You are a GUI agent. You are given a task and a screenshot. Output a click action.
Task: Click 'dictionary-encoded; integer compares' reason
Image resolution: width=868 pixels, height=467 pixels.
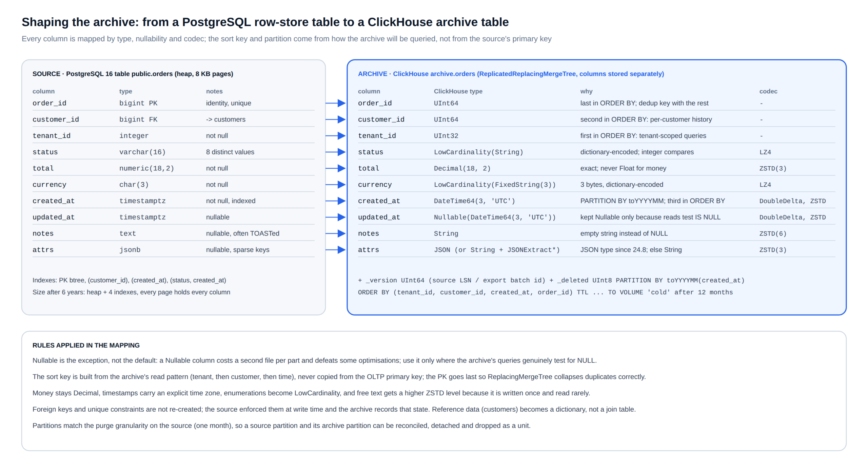(637, 152)
